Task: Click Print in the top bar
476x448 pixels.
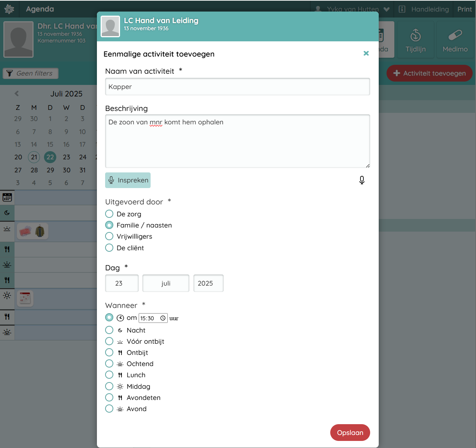Action: point(464,9)
